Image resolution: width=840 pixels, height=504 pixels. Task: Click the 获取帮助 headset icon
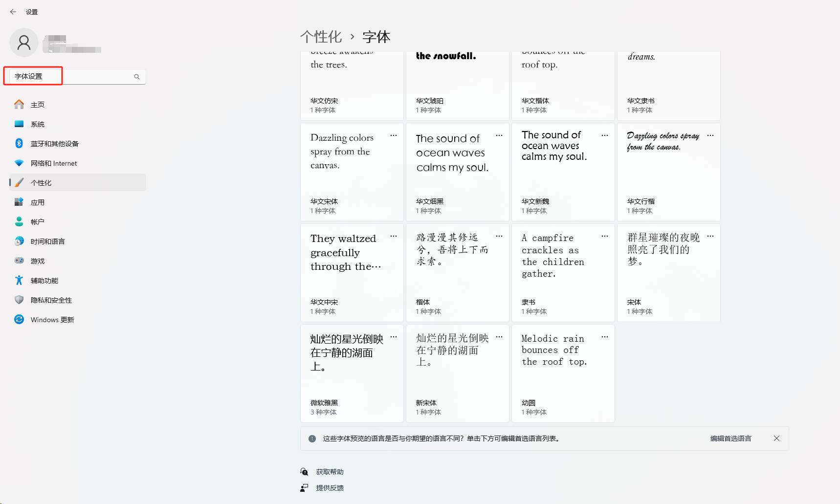point(304,472)
